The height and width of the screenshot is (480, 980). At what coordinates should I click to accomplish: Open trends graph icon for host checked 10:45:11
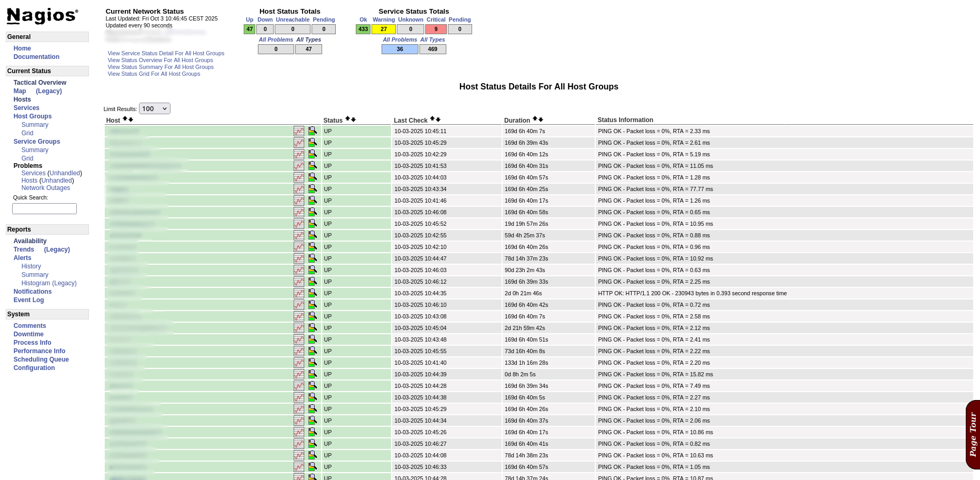[x=299, y=131]
